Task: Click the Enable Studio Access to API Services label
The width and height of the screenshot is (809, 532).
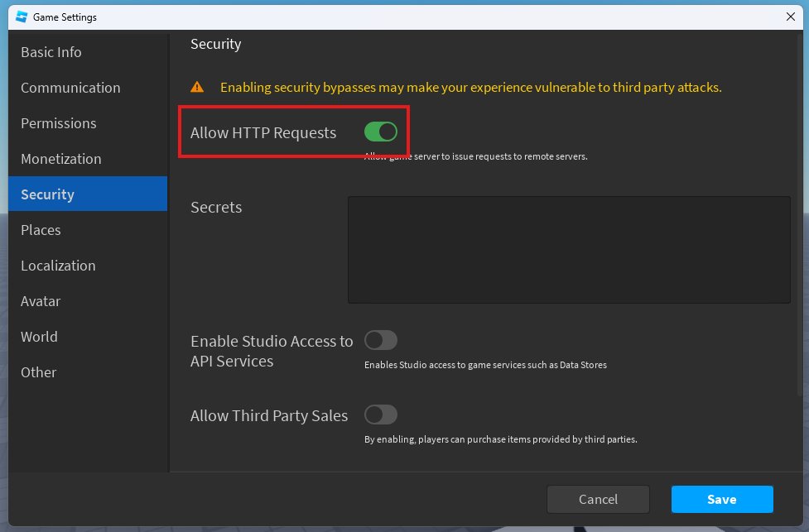Action: pyautogui.click(x=272, y=351)
